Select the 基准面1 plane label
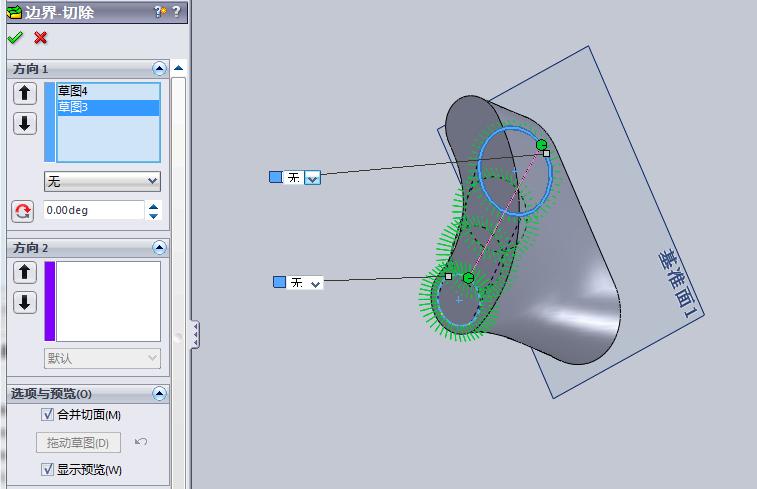 pos(678,284)
